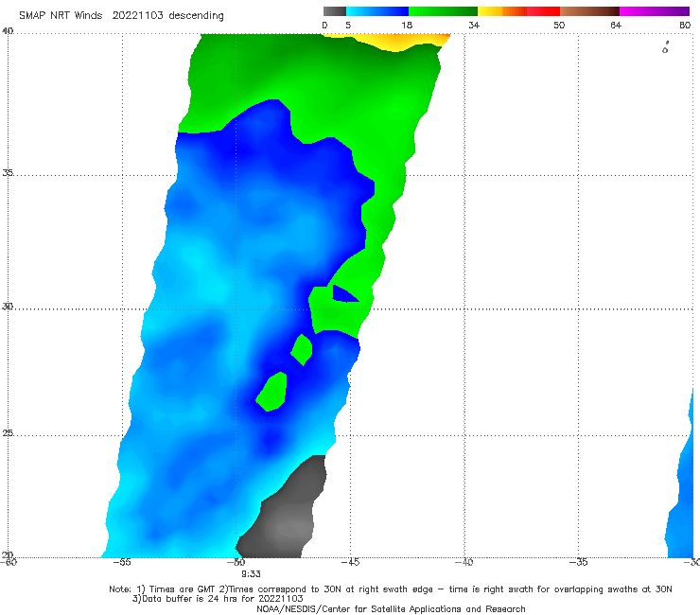Click the color bar label "18"
The image size is (700, 615).
click(x=407, y=25)
